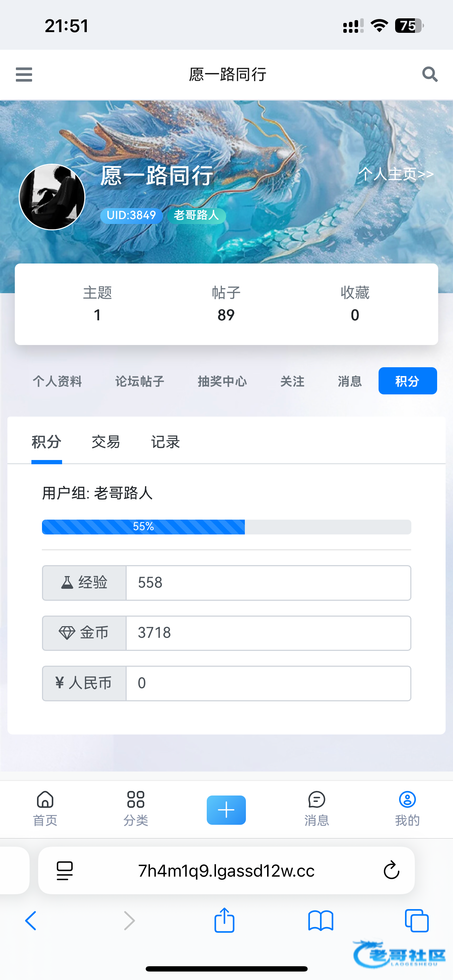Tap the search magnifier icon
The height and width of the screenshot is (980, 453).
[x=429, y=74]
